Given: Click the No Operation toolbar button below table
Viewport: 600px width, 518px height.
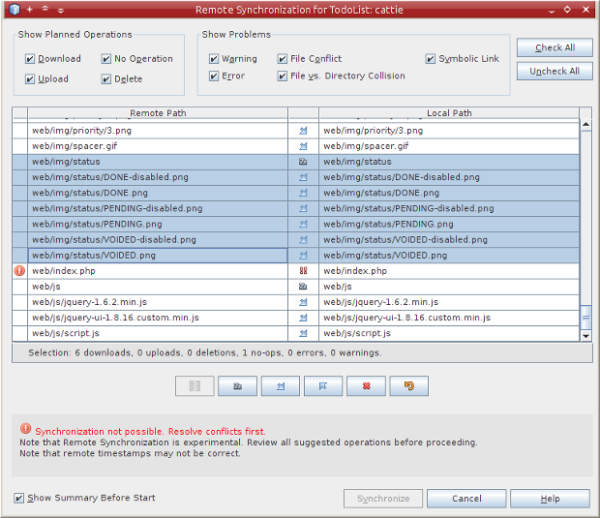Looking at the screenshot, I should click(x=237, y=385).
